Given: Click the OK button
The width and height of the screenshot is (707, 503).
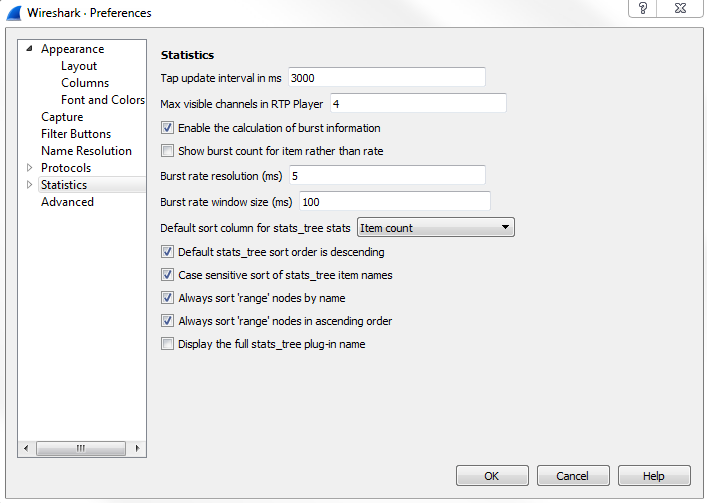Looking at the screenshot, I should (492, 476).
